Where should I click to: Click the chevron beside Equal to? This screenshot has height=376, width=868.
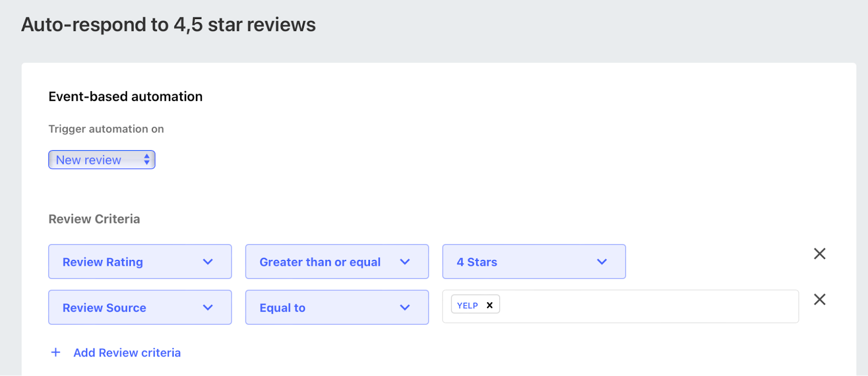[x=405, y=307]
